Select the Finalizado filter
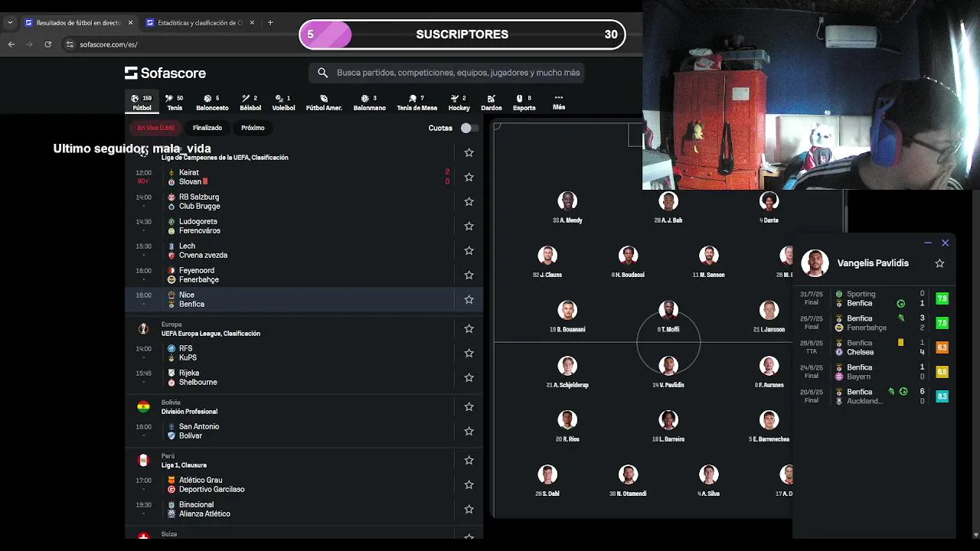Image resolution: width=980 pixels, height=551 pixels. pyautogui.click(x=207, y=128)
